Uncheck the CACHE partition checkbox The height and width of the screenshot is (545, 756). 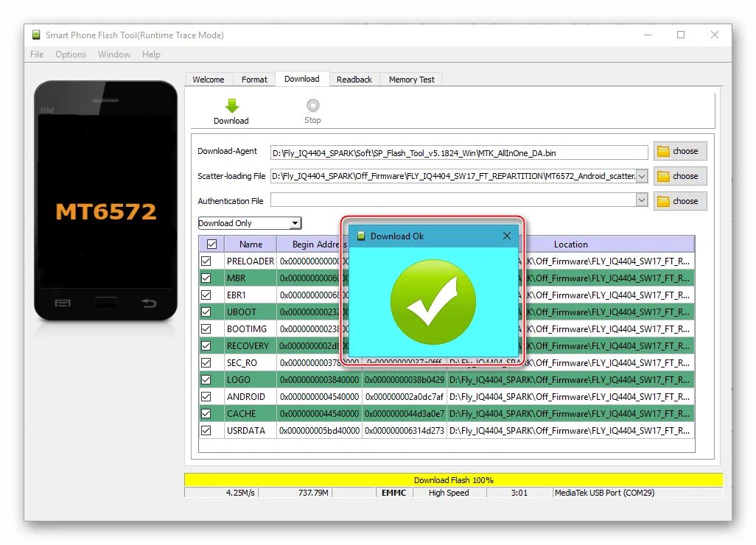(x=206, y=413)
